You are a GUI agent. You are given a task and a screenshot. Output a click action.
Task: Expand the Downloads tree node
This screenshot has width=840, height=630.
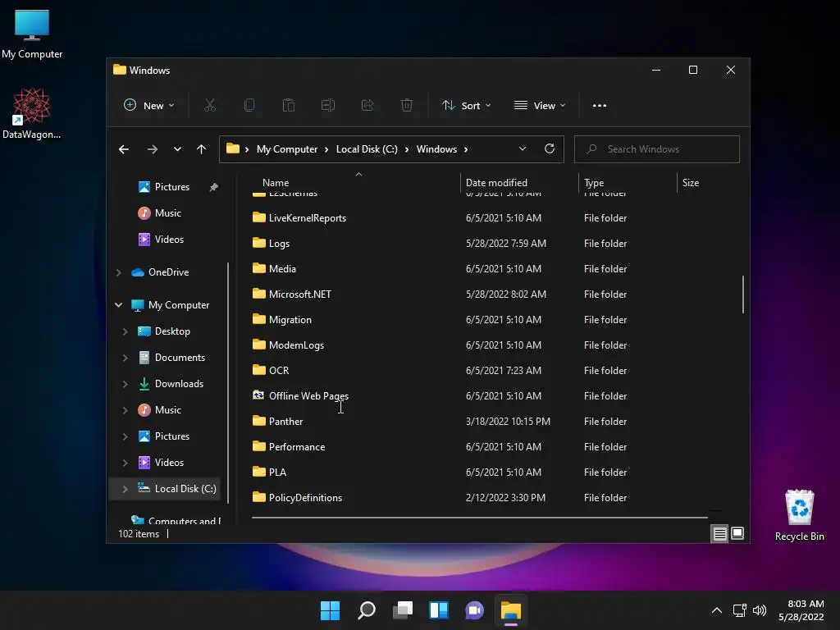125,384
